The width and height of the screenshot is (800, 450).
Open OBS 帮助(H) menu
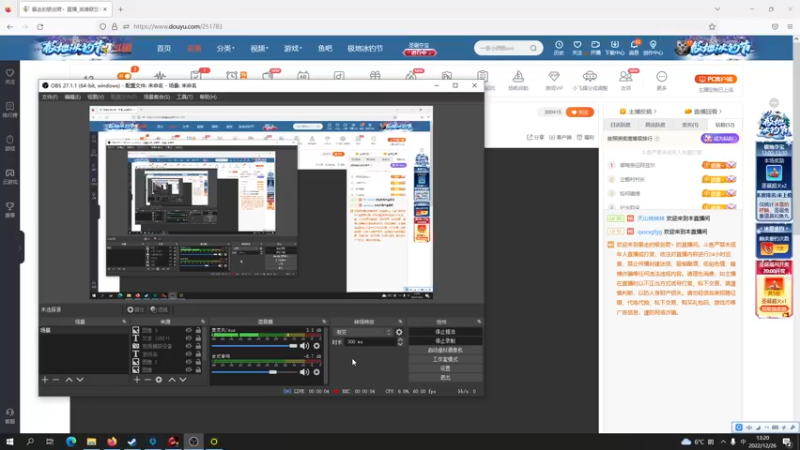(208, 97)
